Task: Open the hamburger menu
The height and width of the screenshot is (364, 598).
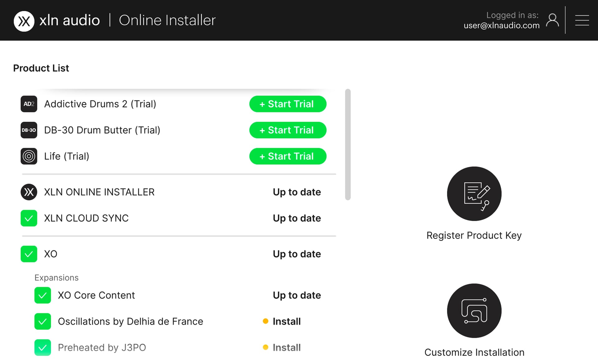Action: click(582, 20)
